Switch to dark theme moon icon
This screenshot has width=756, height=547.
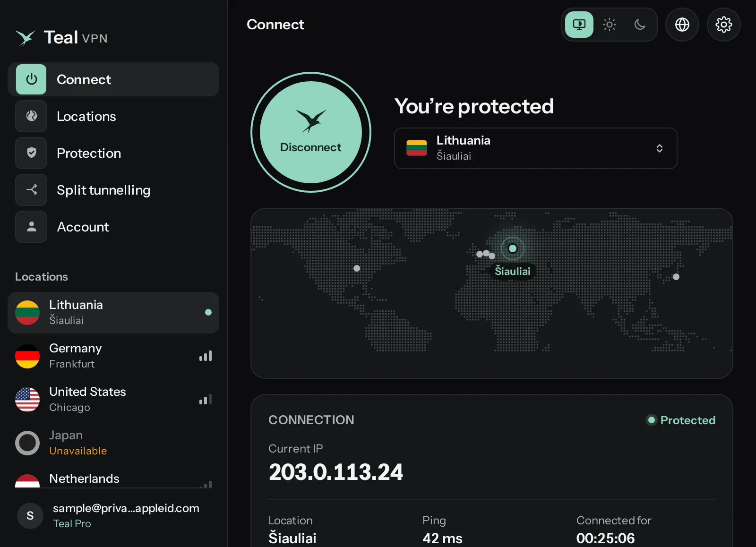tap(640, 25)
